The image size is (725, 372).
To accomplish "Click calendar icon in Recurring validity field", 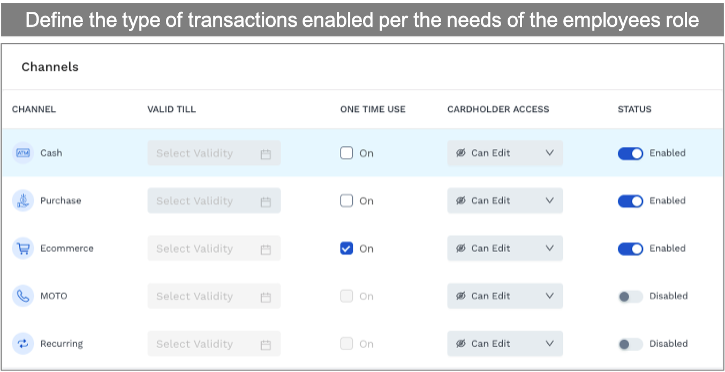I will click(265, 345).
